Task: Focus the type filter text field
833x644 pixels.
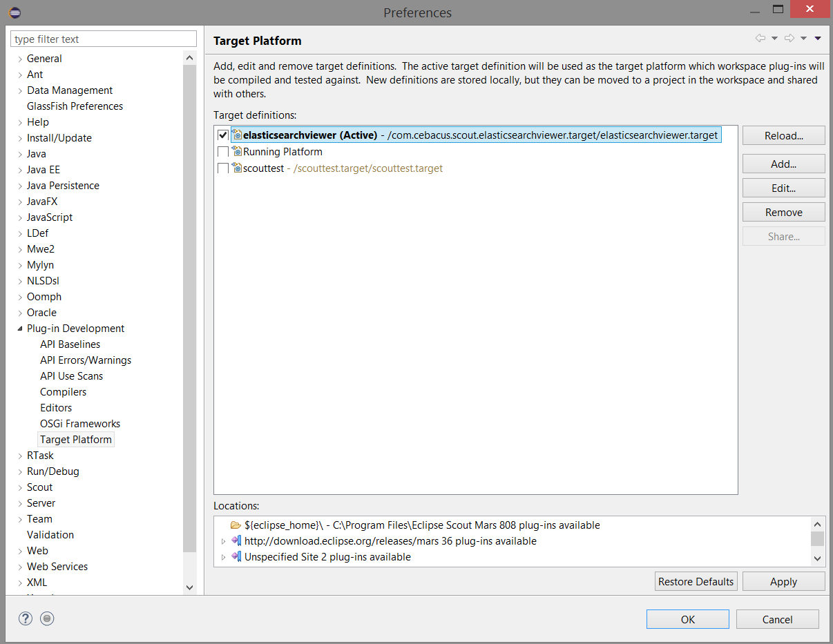Action: tap(104, 39)
